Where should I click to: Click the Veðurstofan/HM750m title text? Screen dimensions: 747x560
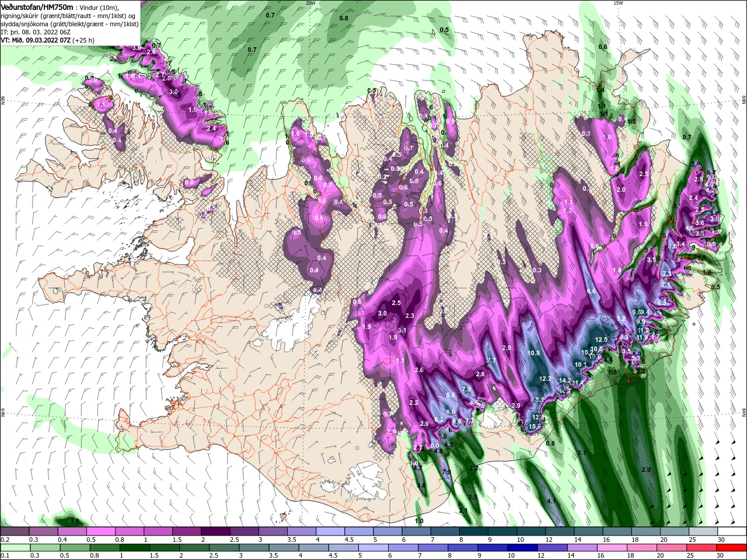click(37, 7)
